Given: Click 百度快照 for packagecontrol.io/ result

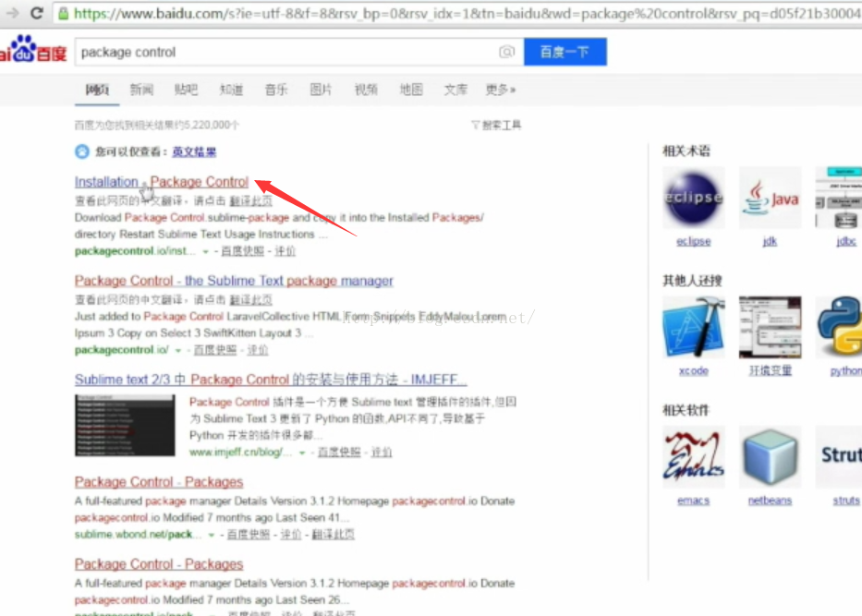Looking at the screenshot, I should pyautogui.click(x=215, y=349).
